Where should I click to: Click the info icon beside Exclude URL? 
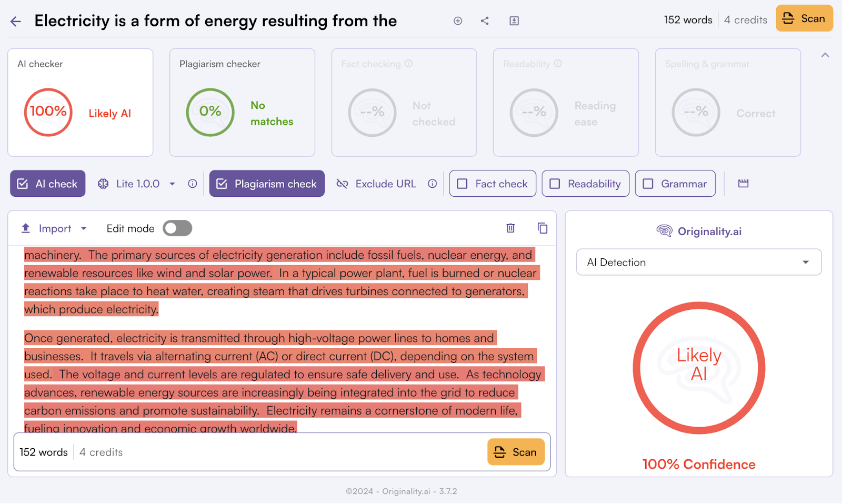point(433,184)
